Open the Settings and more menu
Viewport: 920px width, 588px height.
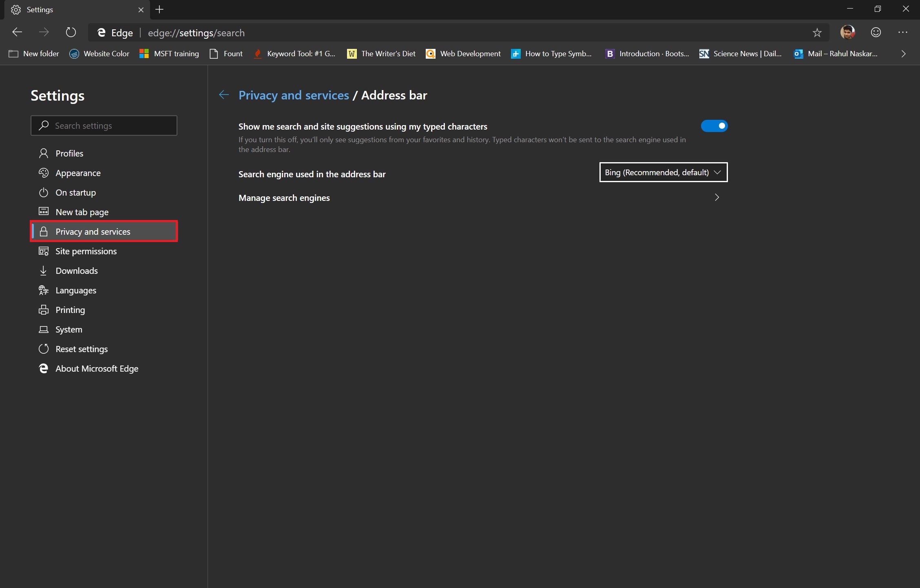pos(904,33)
